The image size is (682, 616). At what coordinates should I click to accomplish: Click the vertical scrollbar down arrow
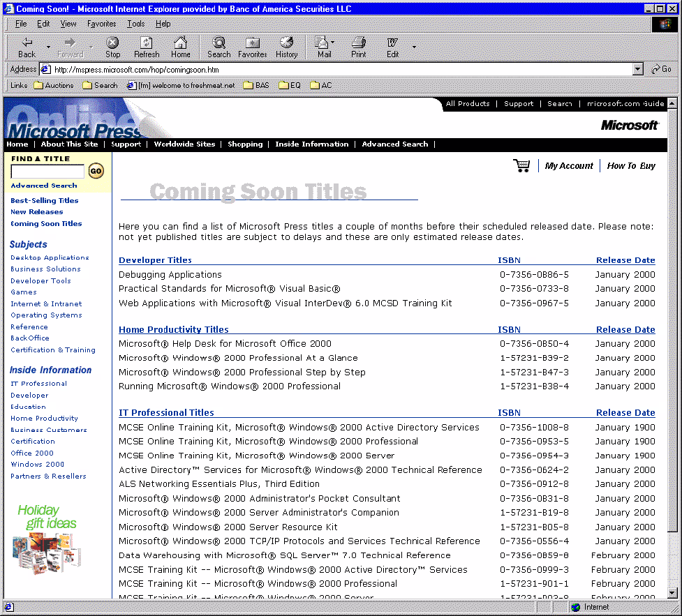click(672, 593)
